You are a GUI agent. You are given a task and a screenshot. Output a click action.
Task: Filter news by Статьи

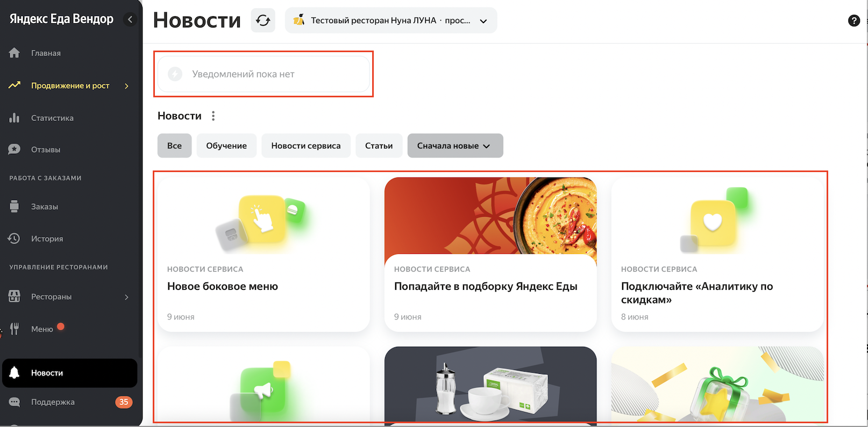click(379, 146)
